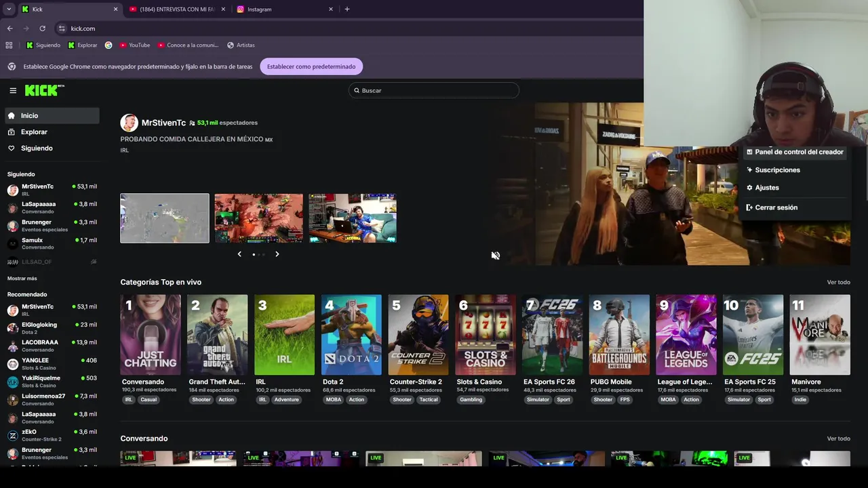Click the address bar kick.com
Viewport: 868px width, 488px height.
[x=83, y=28]
